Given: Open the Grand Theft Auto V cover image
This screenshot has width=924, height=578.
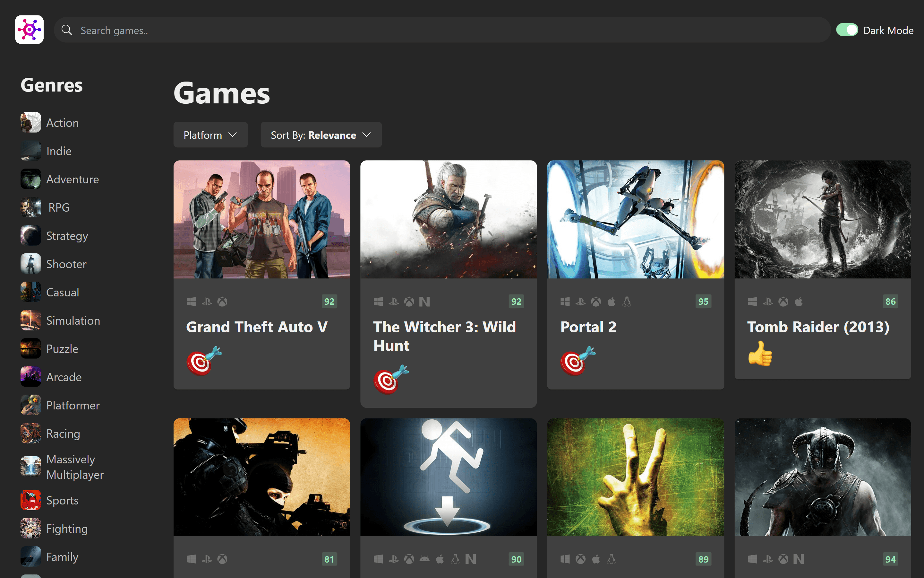Looking at the screenshot, I should tap(261, 219).
